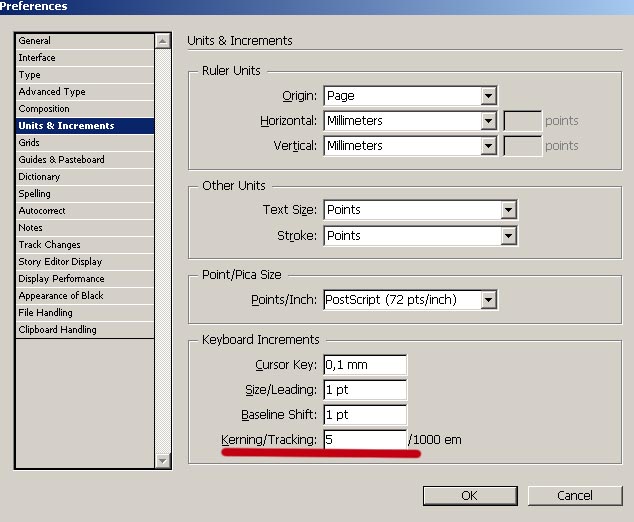Click OK to apply preferences

pyautogui.click(x=470, y=496)
